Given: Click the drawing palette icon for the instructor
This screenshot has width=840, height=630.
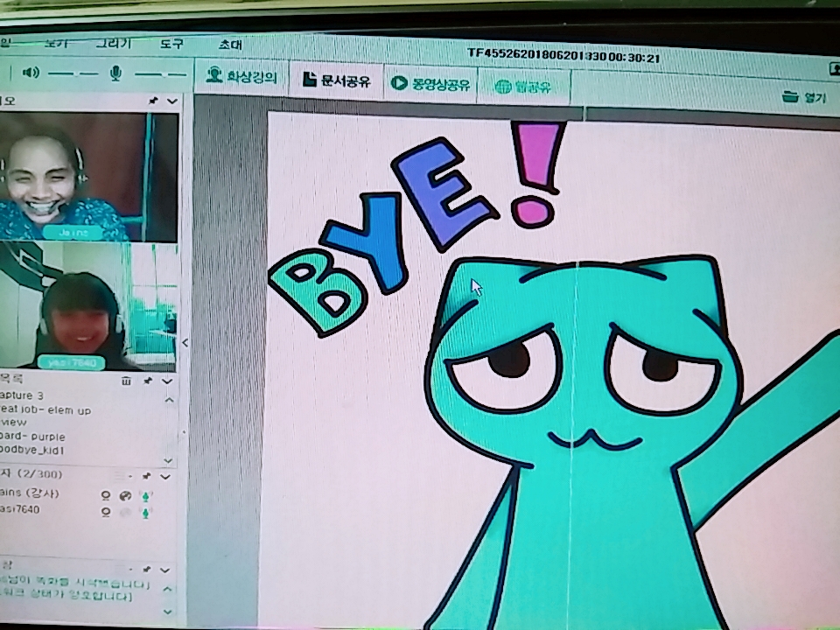Looking at the screenshot, I should [x=125, y=495].
